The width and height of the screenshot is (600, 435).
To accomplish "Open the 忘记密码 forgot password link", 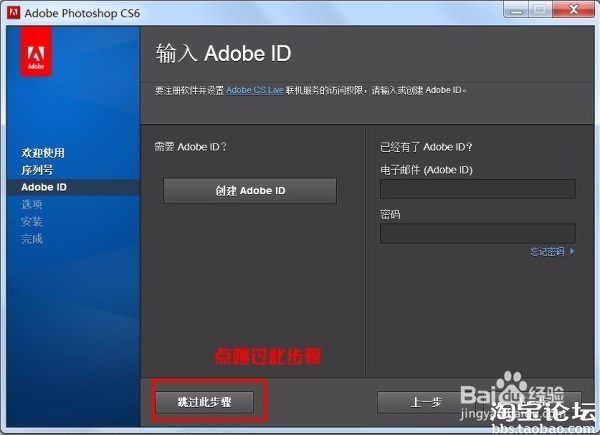I will click(552, 251).
